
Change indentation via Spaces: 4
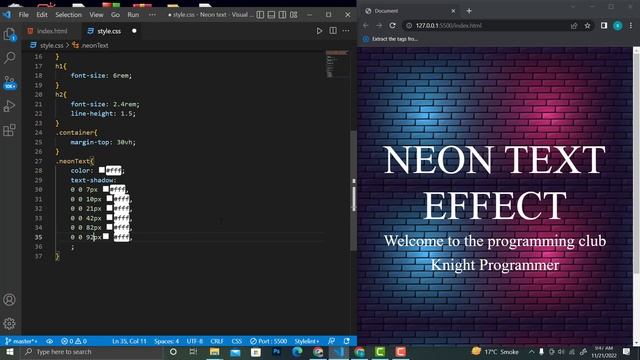tap(167, 341)
